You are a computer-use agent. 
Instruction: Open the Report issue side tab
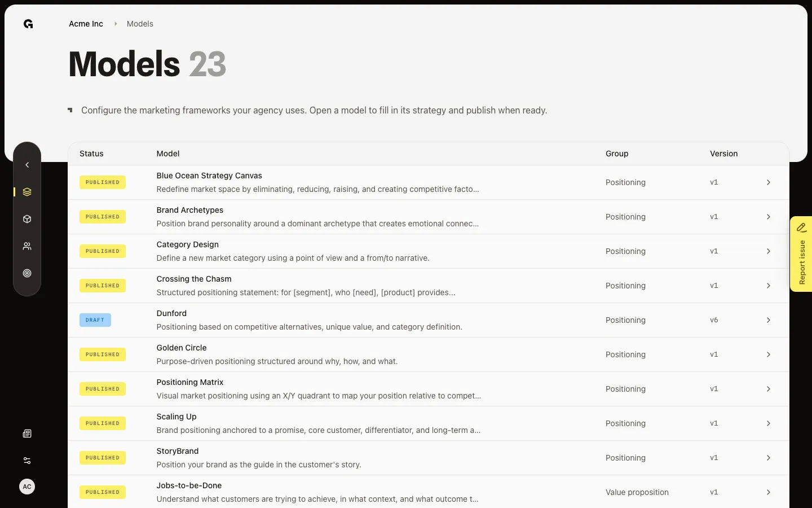click(x=801, y=254)
